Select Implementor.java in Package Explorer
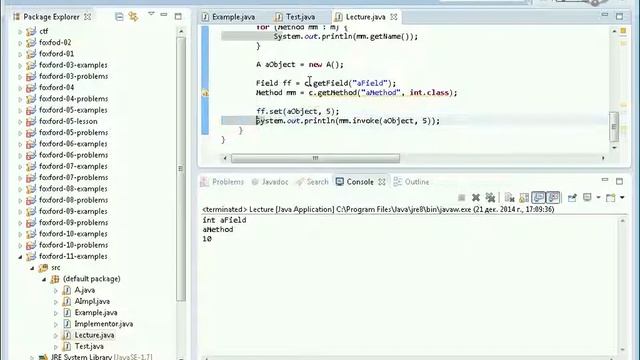Screen dimensions: 640x360 click(104, 324)
